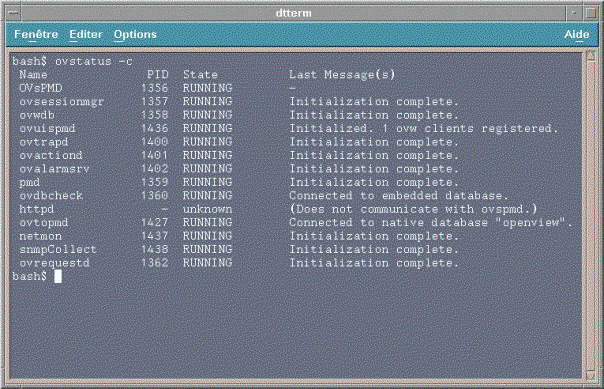The width and height of the screenshot is (604, 389).
Task: Click the 'ovstatus -c' command text
Action: (x=94, y=61)
